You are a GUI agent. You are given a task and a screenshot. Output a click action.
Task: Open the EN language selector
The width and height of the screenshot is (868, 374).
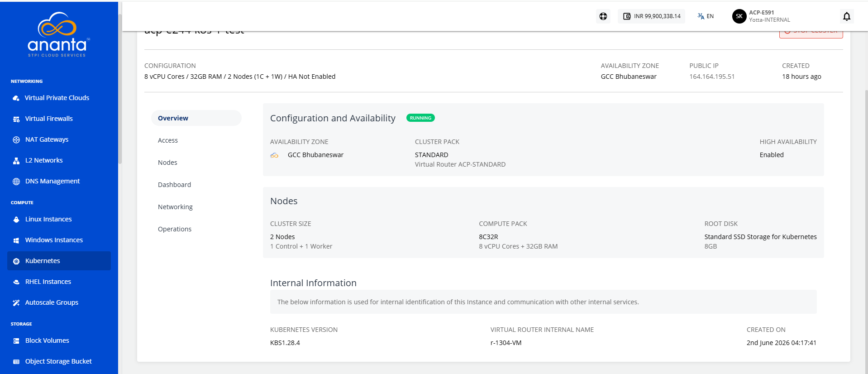706,16
